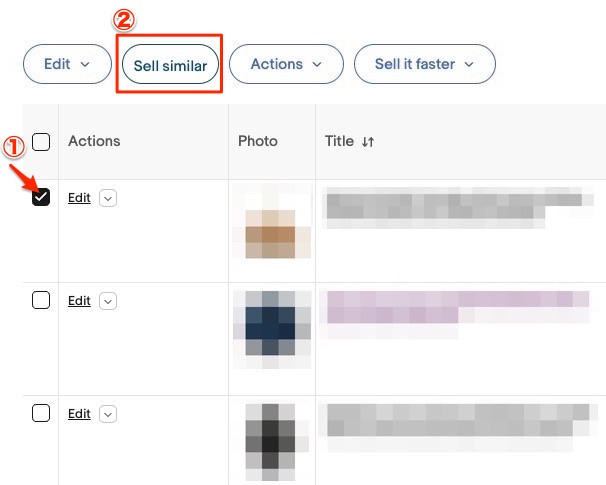Image resolution: width=606 pixels, height=485 pixels.
Task: Uncheck the first listing's checkbox
Action: (41, 197)
